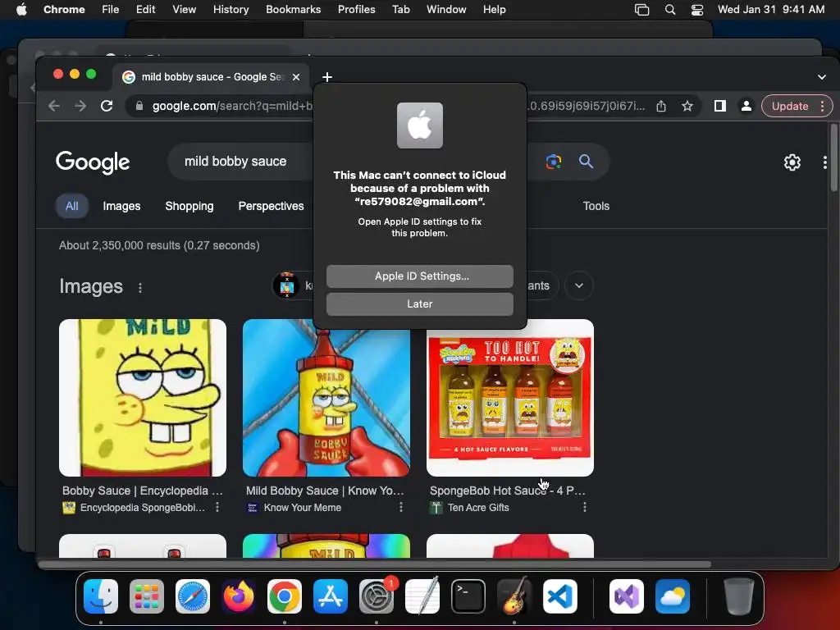840x630 pixels.
Task: Open Apple ID Settings from dialog
Action: click(419, 276)
